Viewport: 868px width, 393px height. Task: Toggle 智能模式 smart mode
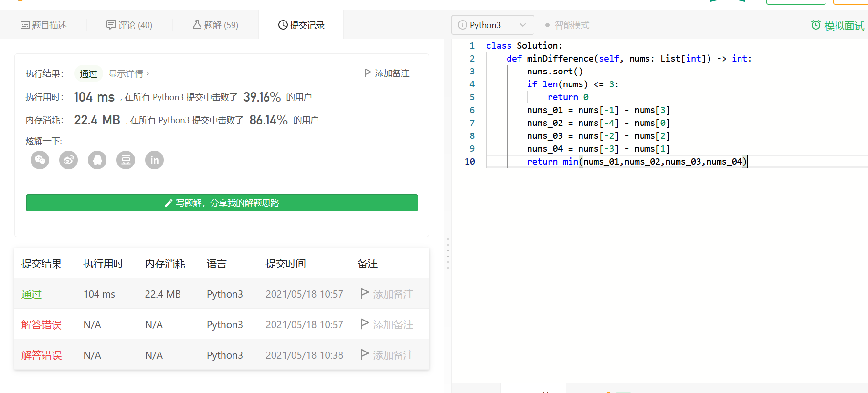[567, 25]
